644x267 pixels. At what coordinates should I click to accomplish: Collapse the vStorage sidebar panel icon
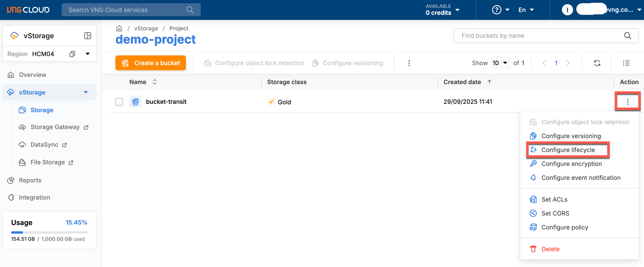pos(87,36)
